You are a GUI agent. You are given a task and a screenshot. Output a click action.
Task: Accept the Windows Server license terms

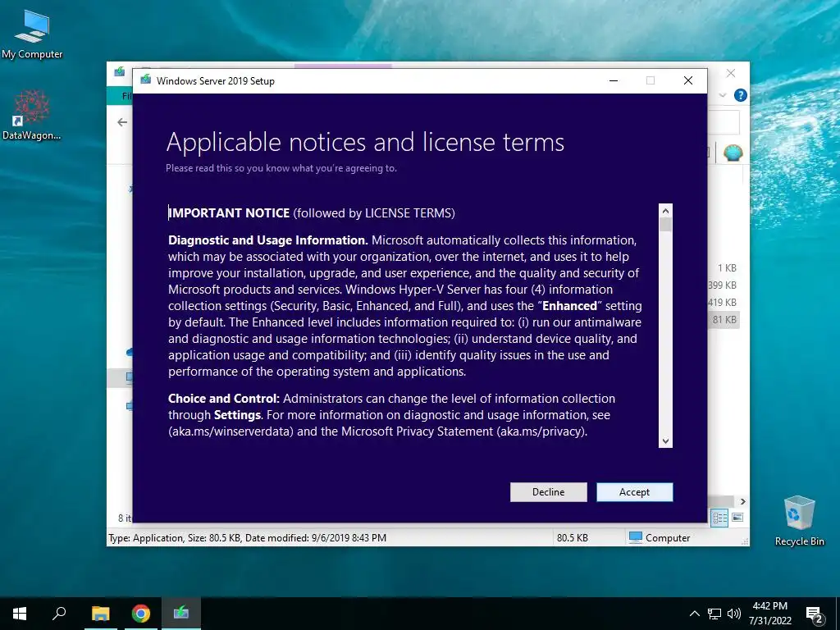coord(634,492)
